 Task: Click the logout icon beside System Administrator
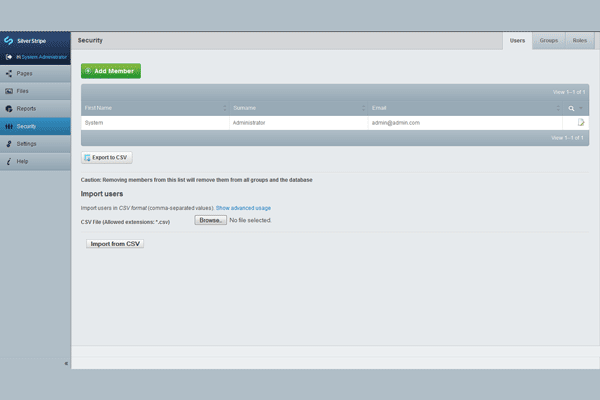tap(9, 57)
